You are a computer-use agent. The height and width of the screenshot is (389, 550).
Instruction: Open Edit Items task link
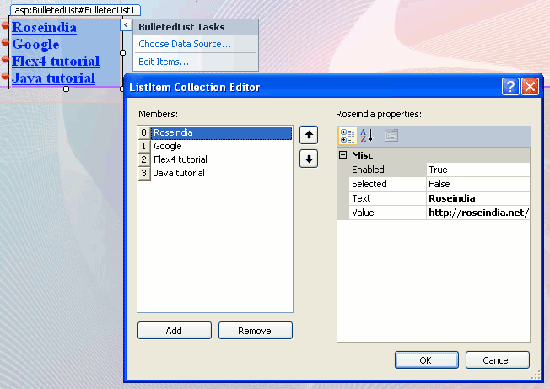pos(163,62)
